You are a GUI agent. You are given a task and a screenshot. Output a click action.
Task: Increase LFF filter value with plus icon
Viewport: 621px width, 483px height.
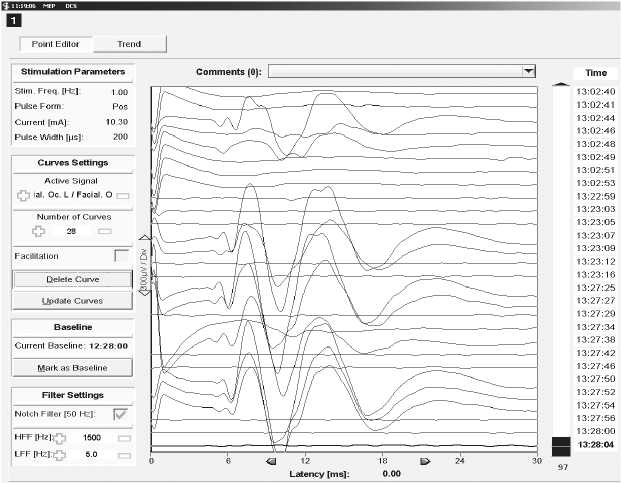coord(59,455)
